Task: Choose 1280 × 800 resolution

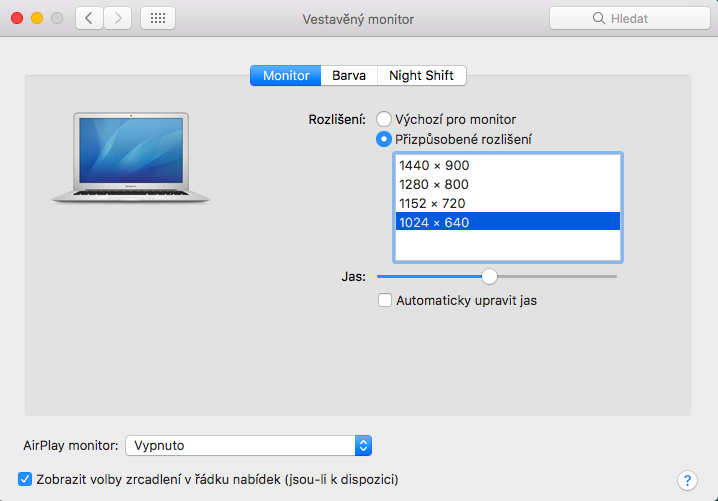Action: (433, 184)
